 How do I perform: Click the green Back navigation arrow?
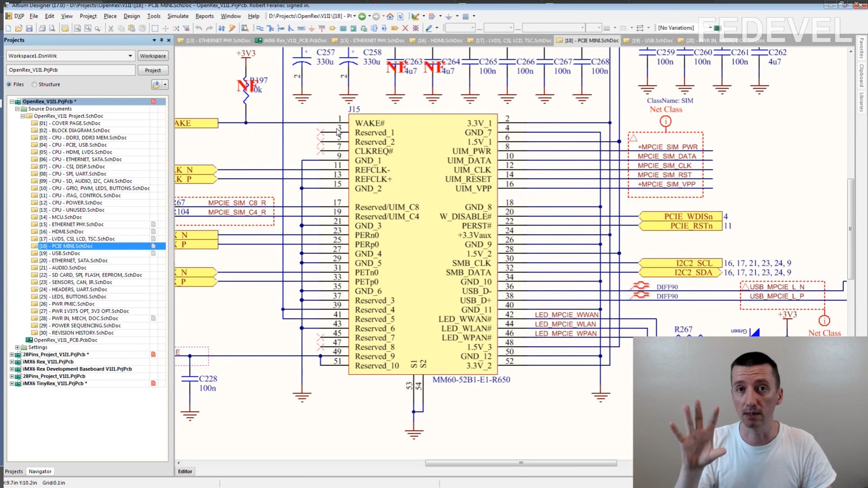362,16
